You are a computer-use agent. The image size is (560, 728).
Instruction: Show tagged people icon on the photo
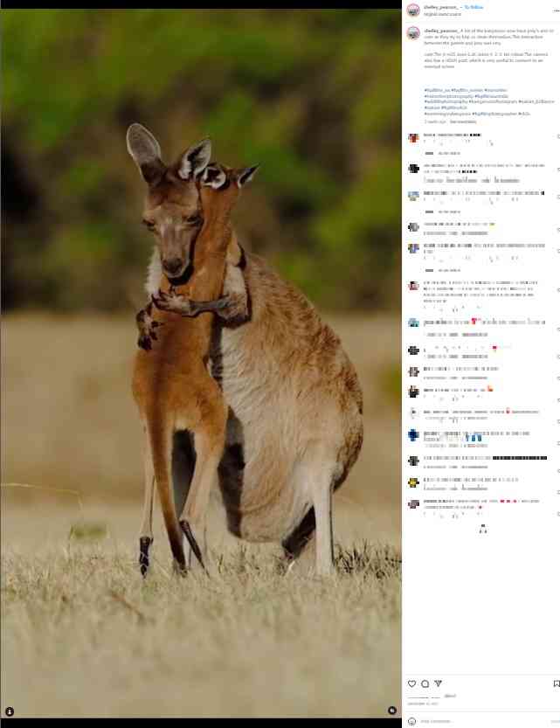coord(10,711)
